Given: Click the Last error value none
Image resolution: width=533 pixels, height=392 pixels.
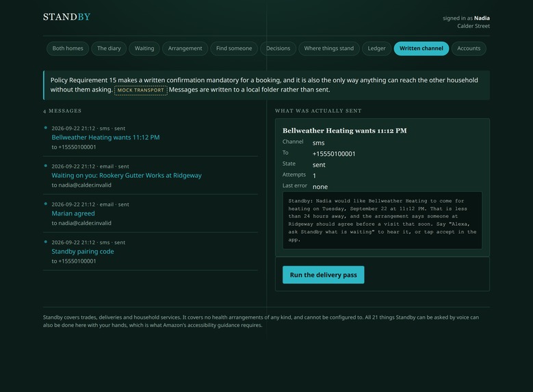Looking at the screenshot, I should (x=320, y=187).
